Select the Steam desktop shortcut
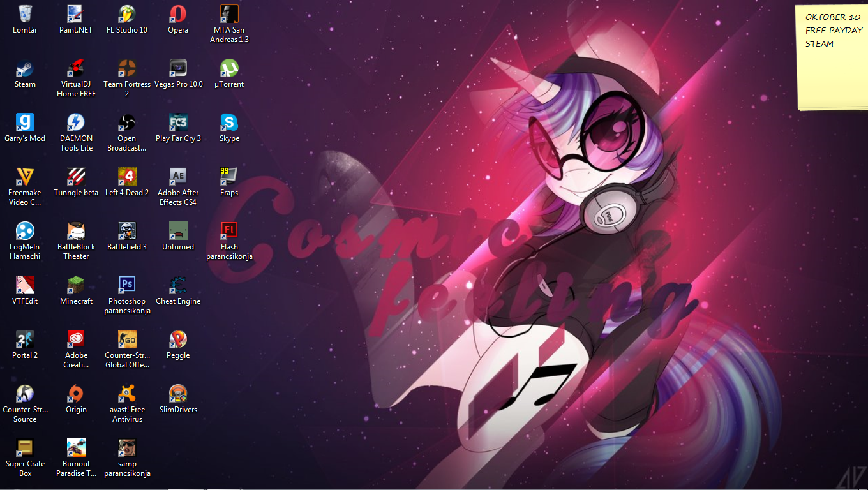Image resolution: width=868 pixels, height=490 pixels. pos(25,68)
